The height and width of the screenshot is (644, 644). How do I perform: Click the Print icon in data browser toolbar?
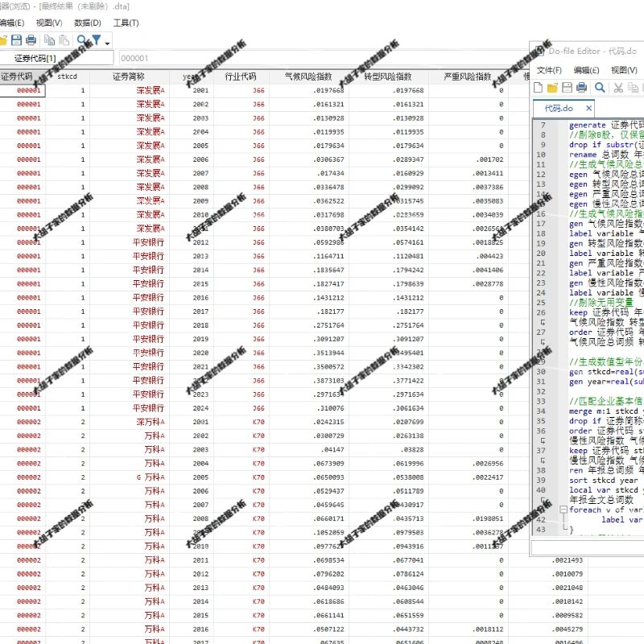(31, 39)
